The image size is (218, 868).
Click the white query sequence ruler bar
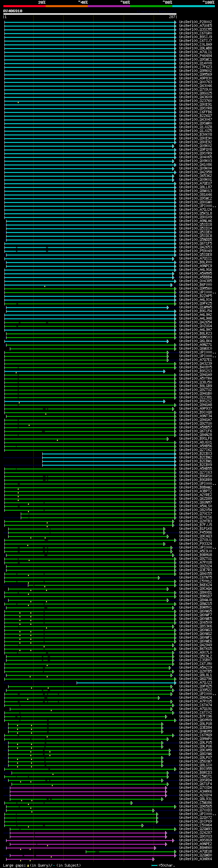(x=90, y=14)
